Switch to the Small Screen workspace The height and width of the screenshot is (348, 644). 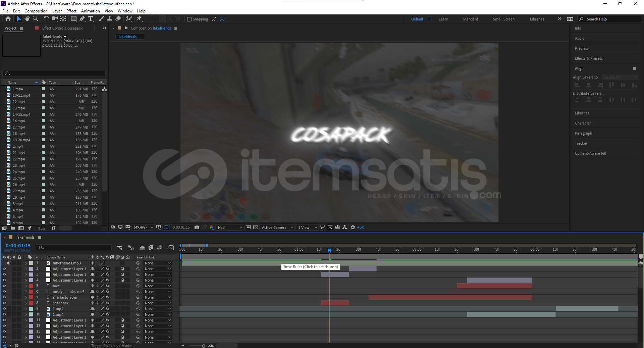pyautogui.click(x=503, y=19)
